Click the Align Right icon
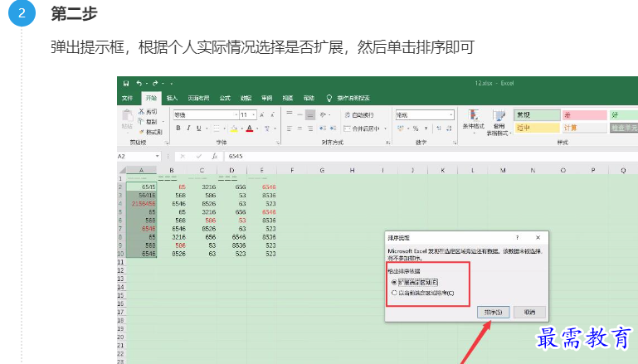The width and height of the screenshot is (638, 364). point(310,129)
